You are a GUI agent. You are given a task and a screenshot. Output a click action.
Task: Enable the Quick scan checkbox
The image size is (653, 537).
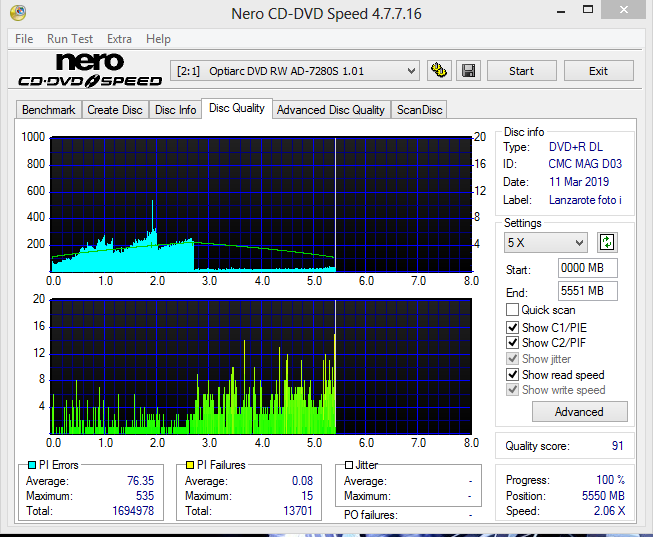[x=512, y=310]
